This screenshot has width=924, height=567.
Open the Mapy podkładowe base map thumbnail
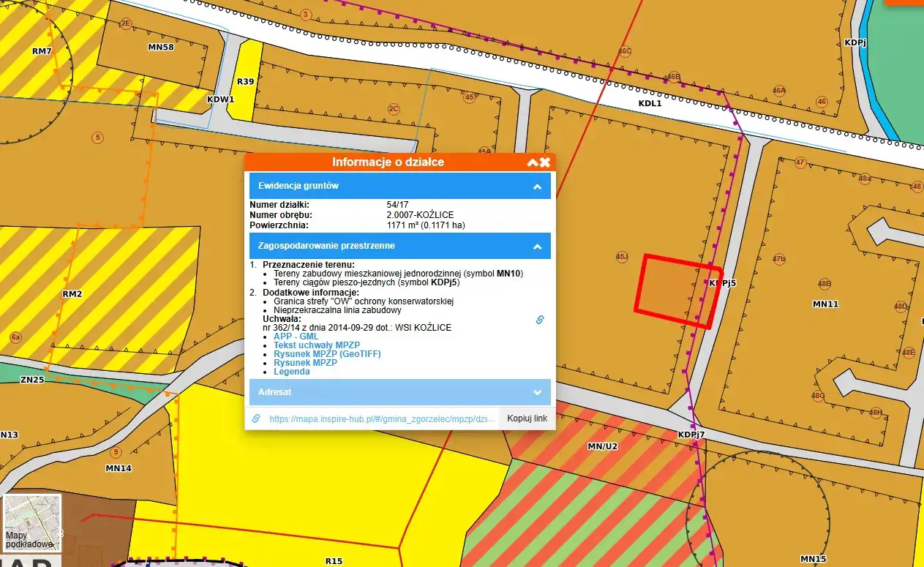32,523
